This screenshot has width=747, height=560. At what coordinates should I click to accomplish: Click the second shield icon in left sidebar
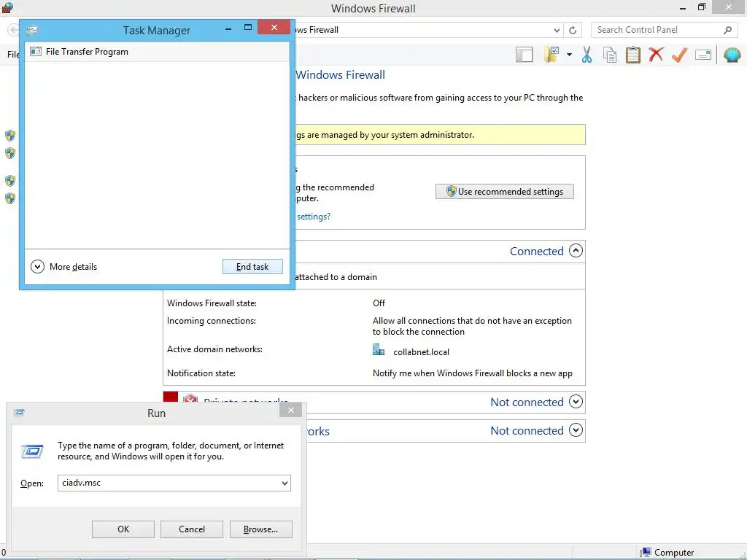pos(10,153)
